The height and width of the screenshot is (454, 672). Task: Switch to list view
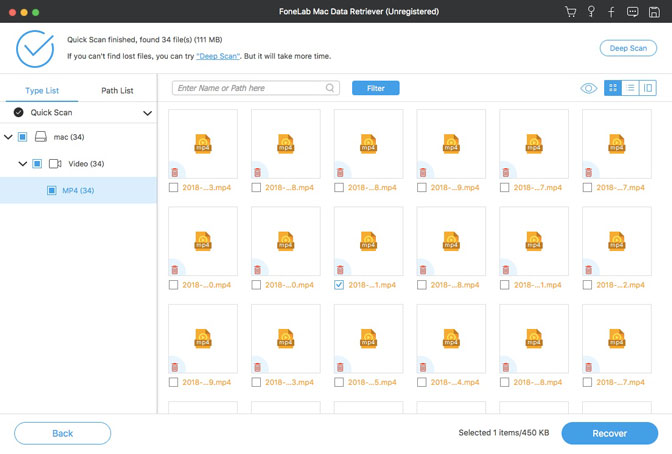(x=630, y=88)
